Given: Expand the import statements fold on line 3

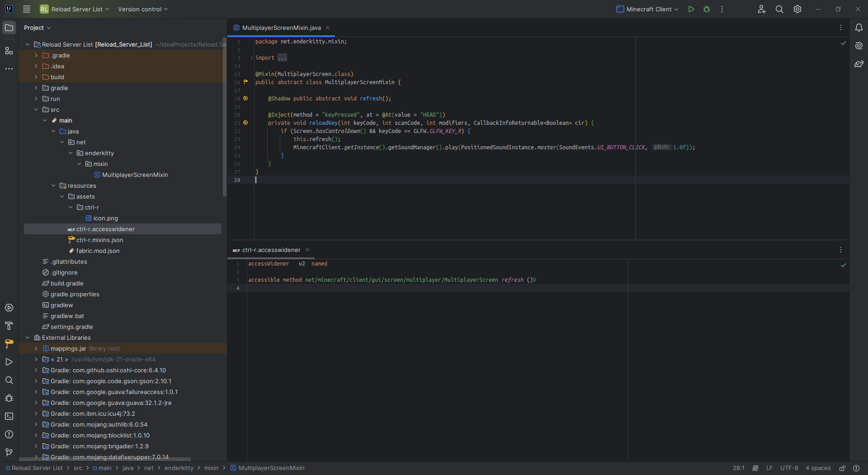Looking at the screenshot, I should click(252, 58).
